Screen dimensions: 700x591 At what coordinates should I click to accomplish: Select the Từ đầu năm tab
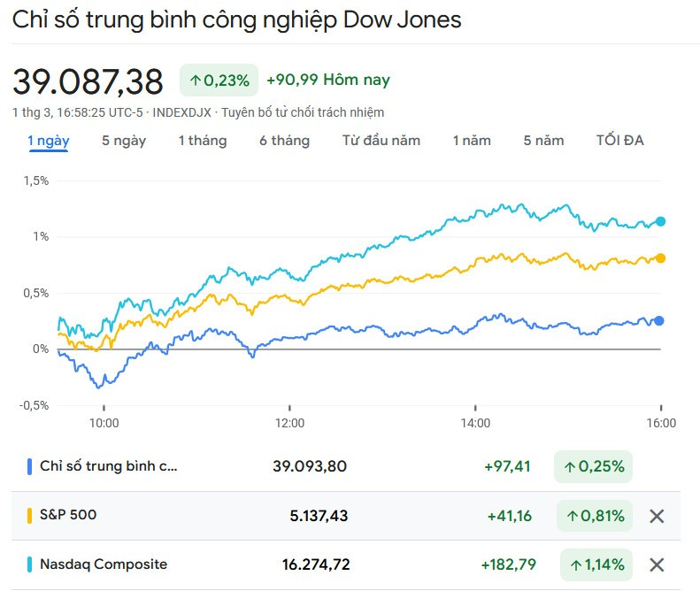point(381,141)
